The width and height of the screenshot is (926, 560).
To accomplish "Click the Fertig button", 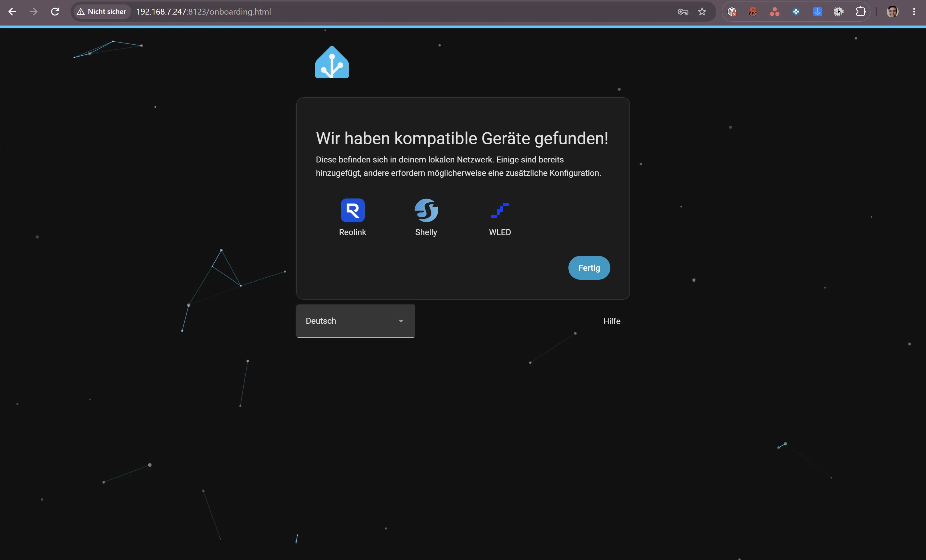I will (x=589, y=268).
